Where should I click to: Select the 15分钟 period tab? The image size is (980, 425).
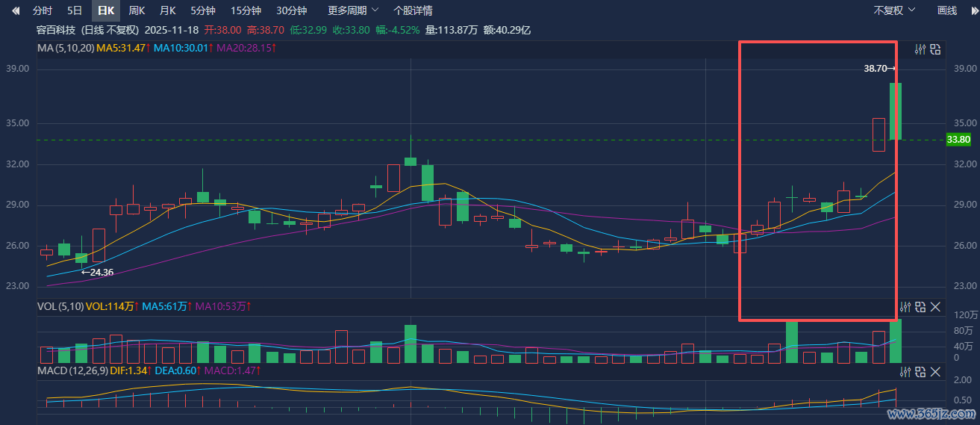pos(246,10)
